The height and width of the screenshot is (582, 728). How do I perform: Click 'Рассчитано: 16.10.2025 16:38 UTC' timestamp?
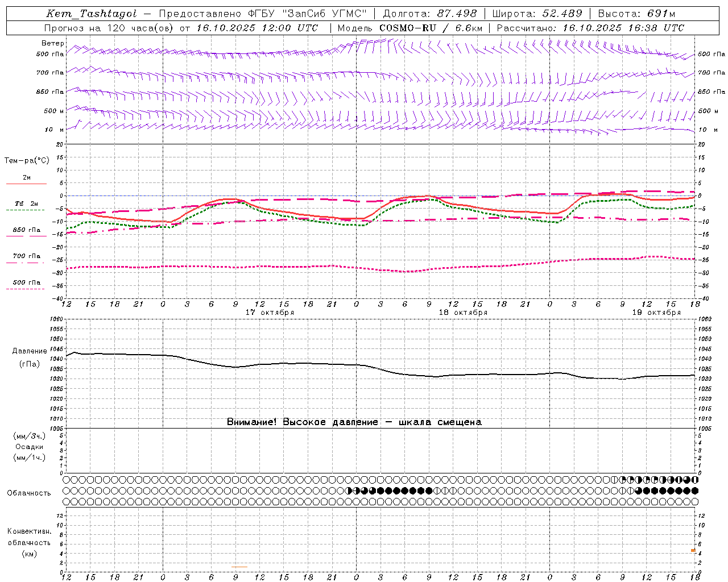click(590, 28)
